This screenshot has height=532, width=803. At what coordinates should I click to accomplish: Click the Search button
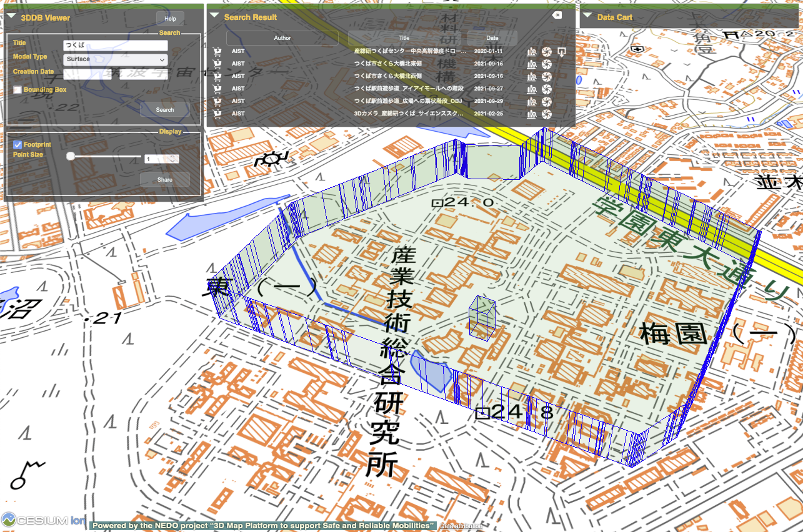165,110
